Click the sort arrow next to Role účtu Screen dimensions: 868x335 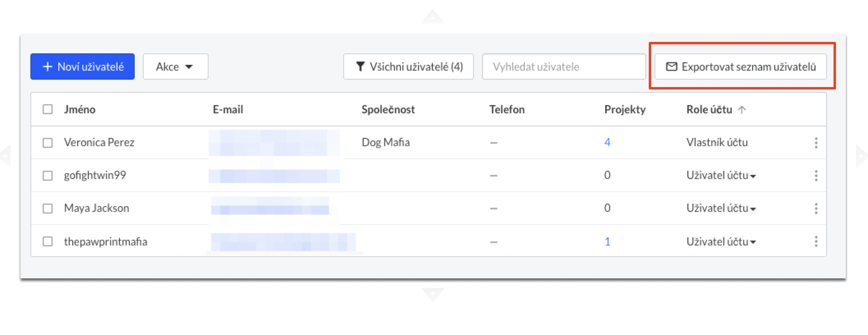click(742, 110)
